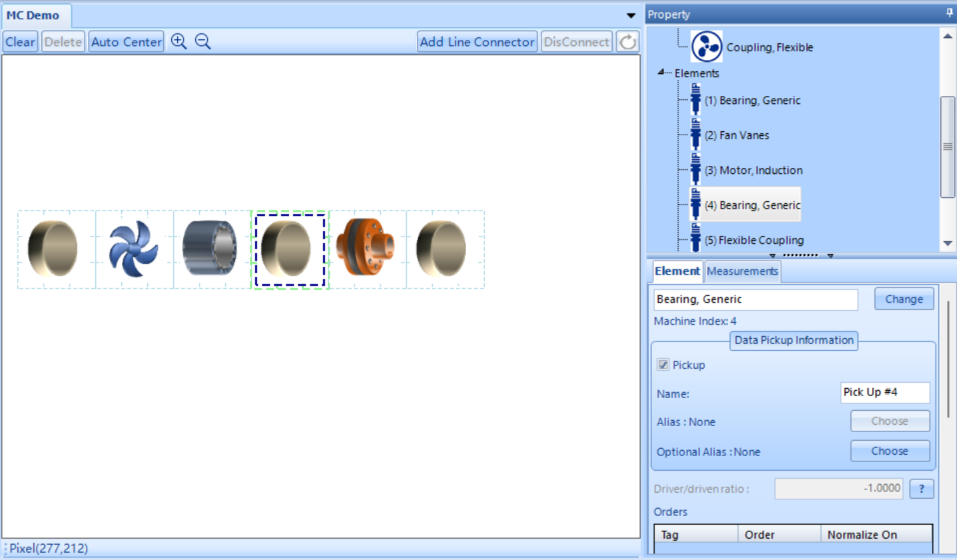Select the Element tab

tap(677, 271)
